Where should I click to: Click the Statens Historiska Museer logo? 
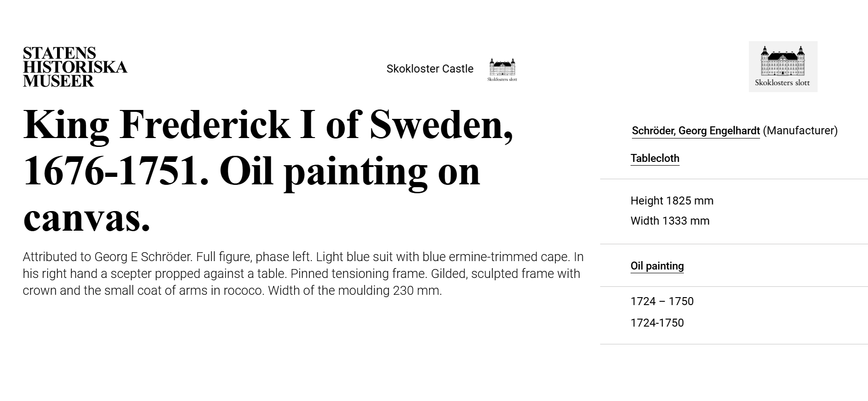coord(75,67)
